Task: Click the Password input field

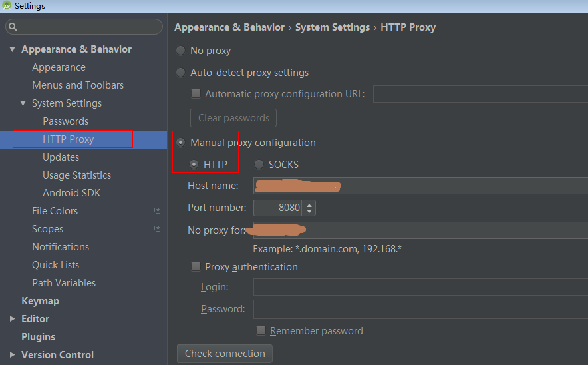Action: (x=420, y=310)
